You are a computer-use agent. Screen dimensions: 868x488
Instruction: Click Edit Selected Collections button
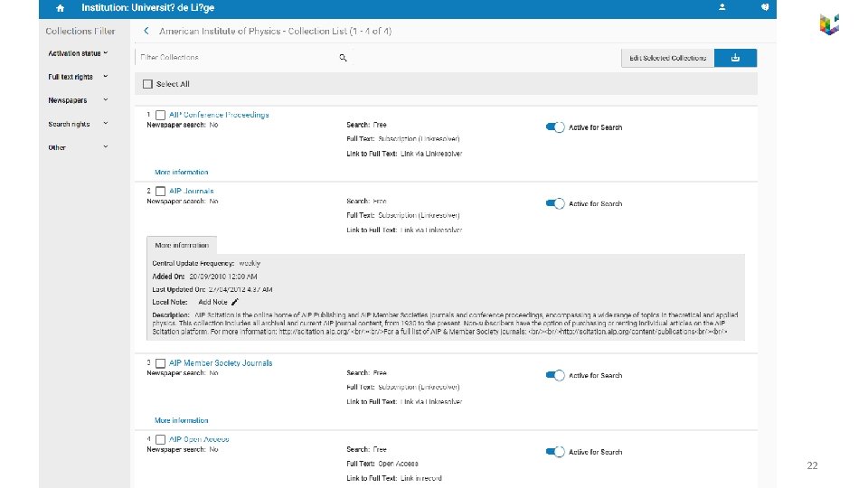pyautogui.click(x=669, y=58)
